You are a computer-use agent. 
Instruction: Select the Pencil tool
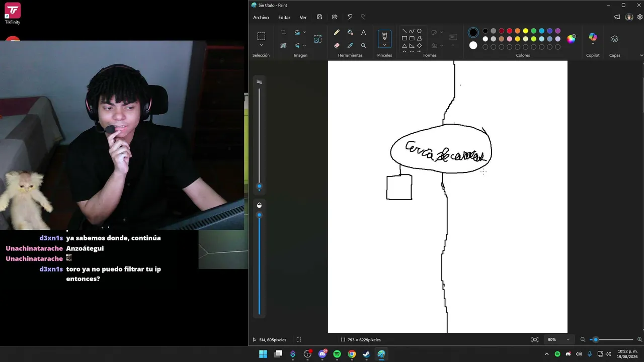[x=337, y=32]
